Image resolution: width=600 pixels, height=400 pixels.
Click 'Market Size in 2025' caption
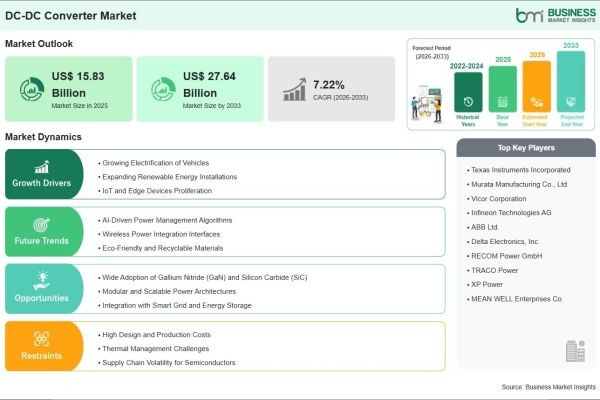tap(80, 106)
